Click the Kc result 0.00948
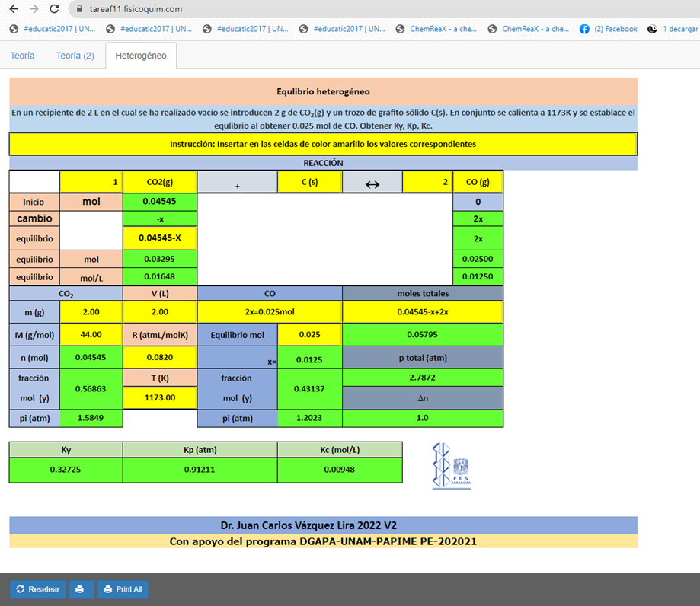 pos(340,470)
